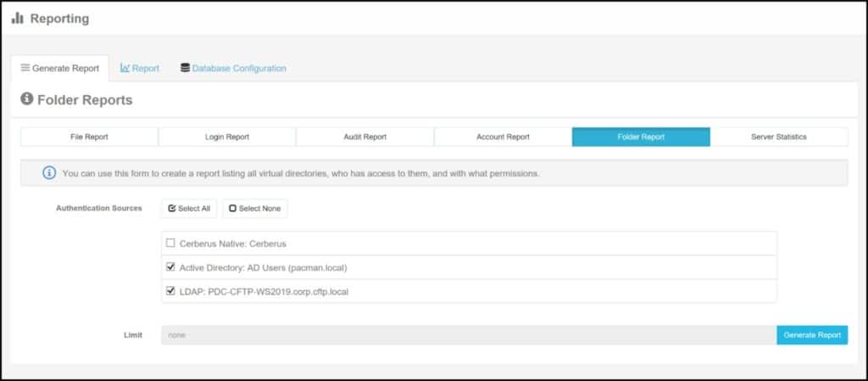This screenshot has height=381, width=868.
Task: Uncheck Active Directory: AD Users checkbox
Action: click(170, 267)
